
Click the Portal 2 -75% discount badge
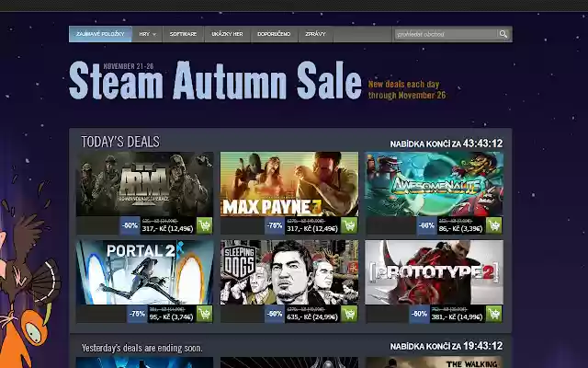(x=137, y=314)
